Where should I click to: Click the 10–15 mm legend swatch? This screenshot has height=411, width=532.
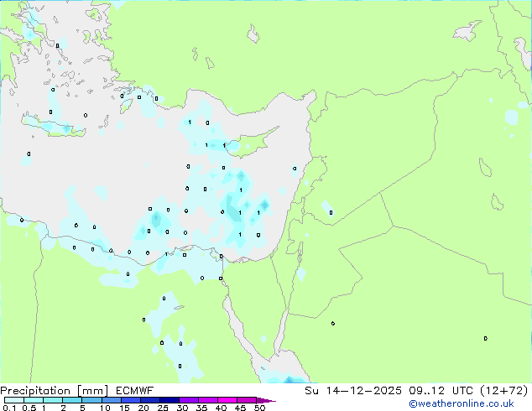111,400
